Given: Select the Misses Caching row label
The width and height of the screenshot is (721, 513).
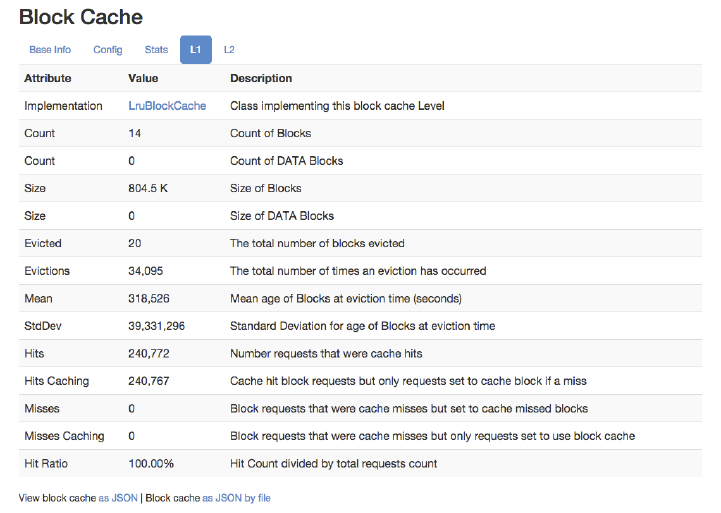Looking at the screenshot, I should pyautogui.click(x=64, y=436).
